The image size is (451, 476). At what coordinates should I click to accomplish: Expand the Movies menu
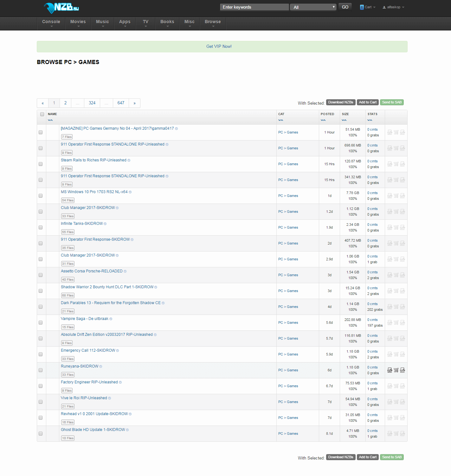tap(78, 23)
